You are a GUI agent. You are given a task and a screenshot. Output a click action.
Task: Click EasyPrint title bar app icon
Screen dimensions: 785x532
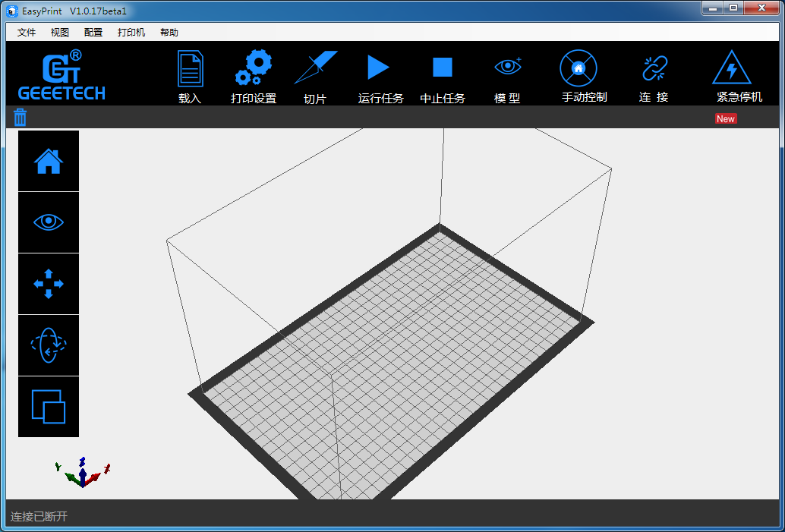tap(12, 11)
